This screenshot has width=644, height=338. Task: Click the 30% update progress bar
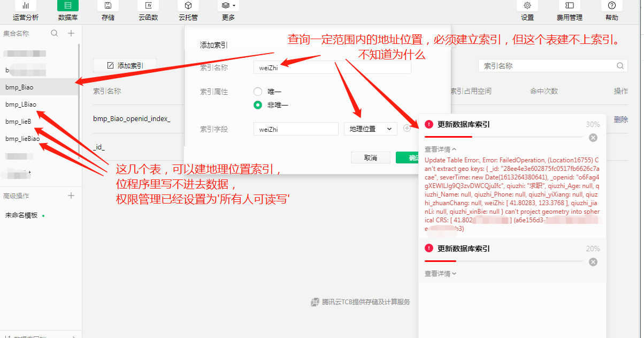point(504,137)
